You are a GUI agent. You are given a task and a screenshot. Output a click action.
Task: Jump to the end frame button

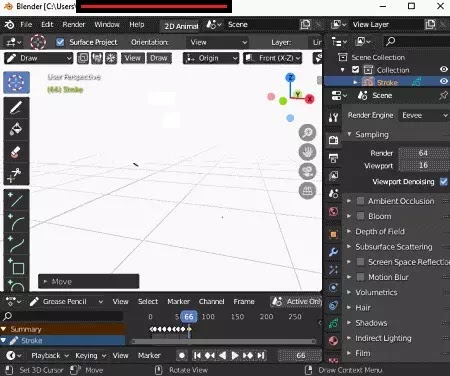(261, 356)
